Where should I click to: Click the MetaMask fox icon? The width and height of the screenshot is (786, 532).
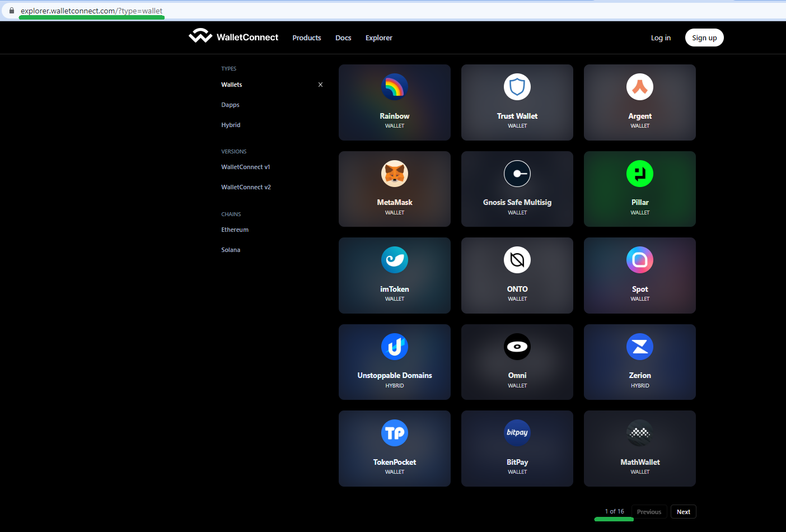point(395,174)
